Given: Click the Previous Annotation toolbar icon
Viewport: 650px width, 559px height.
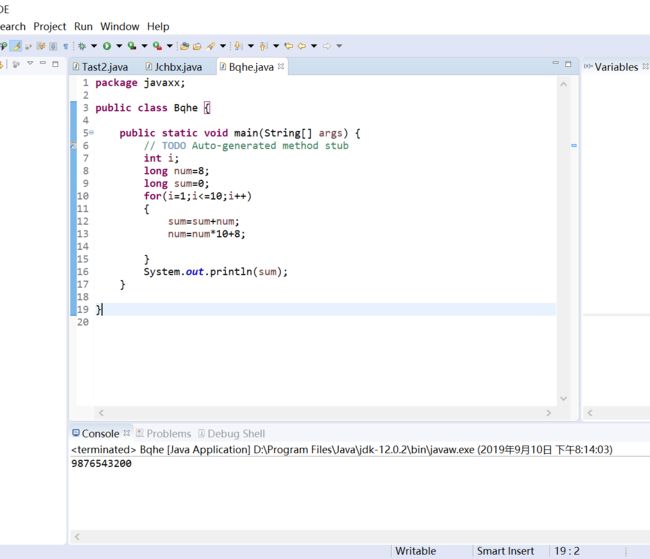Looking at the screenshot, I should point(263,46).
